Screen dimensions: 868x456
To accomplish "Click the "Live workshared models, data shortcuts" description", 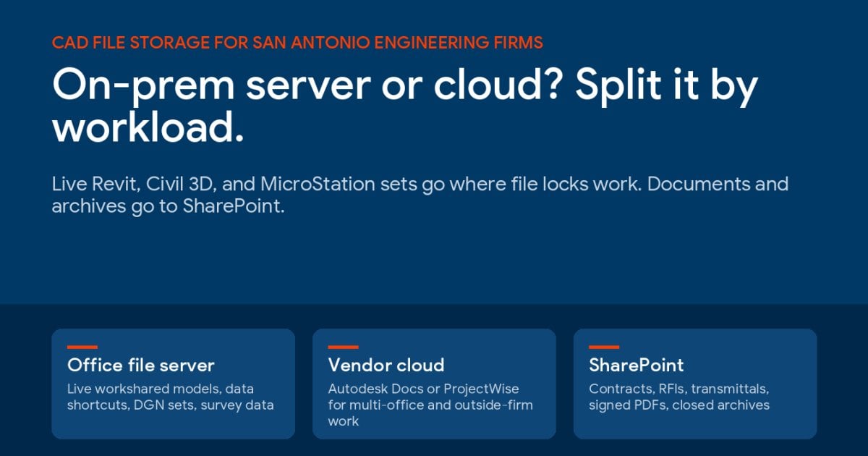I will tap(171, 397).
